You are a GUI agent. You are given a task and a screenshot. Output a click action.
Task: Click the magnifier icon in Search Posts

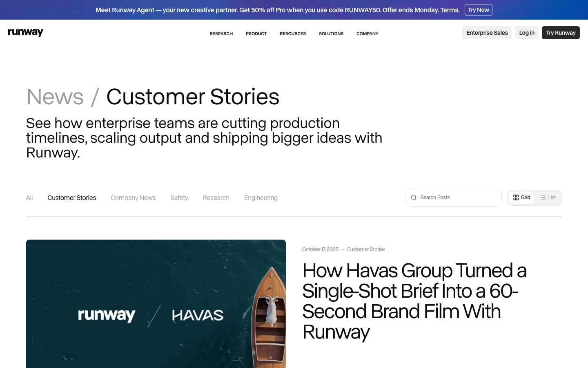point(414,197)
